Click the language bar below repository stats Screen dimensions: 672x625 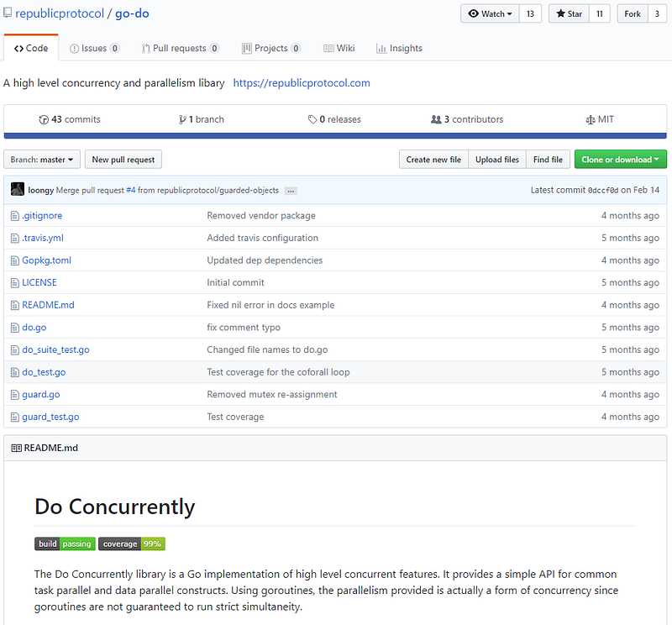(x=335, y=136)
